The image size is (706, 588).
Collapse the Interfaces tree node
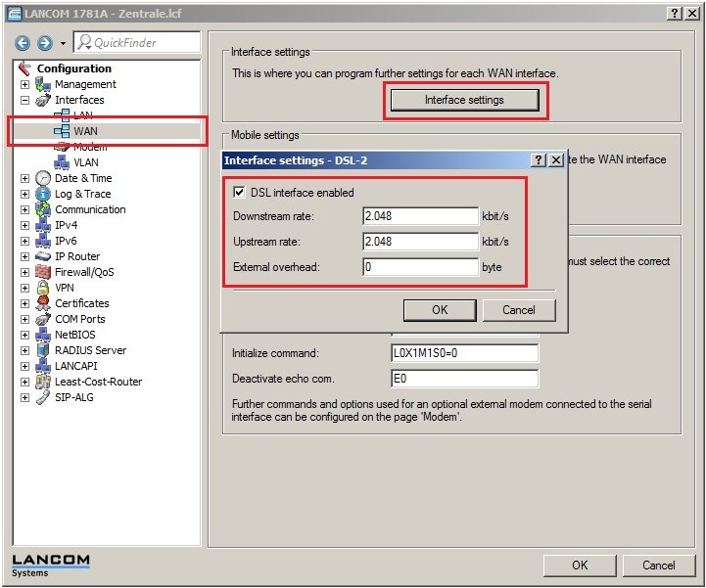(25, 100)
